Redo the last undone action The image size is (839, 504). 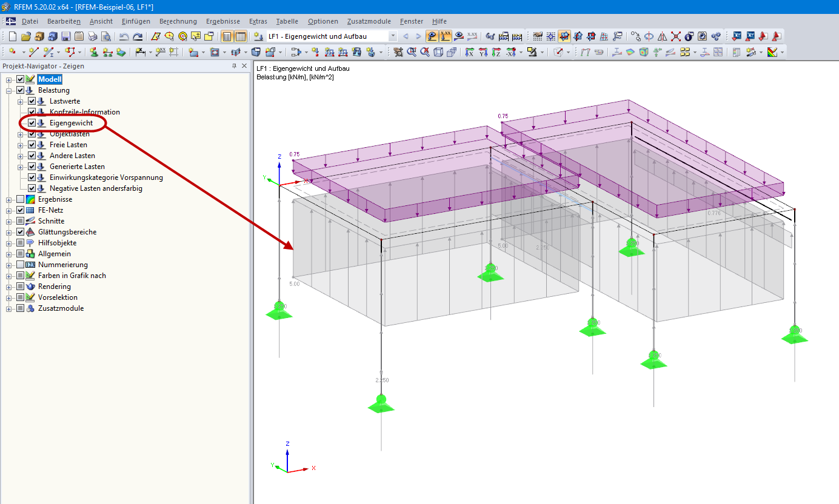[138, 36]
